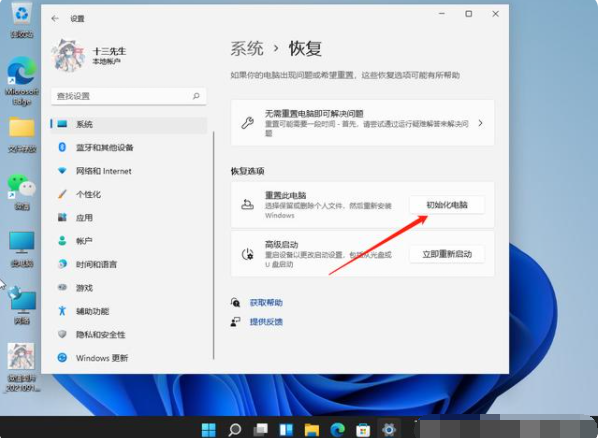Click the 获取帮助 link
Viewport: 601px width, 438px height.
(x=265, y=302)
